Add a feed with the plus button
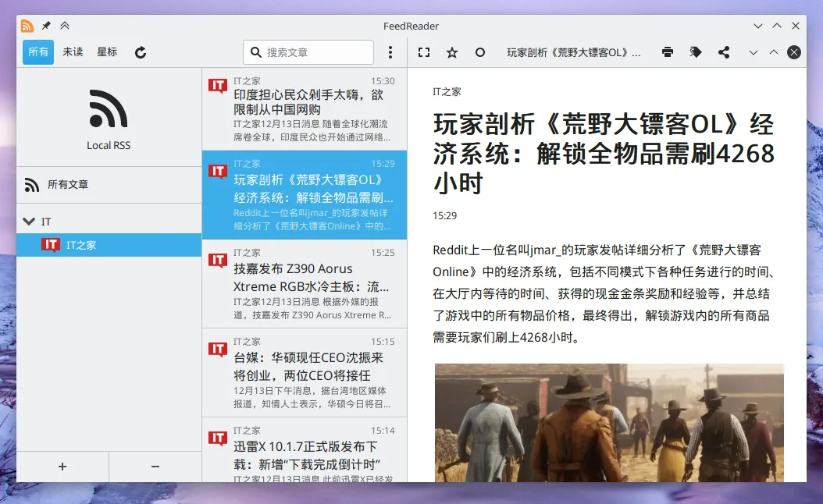 [62, 467]
